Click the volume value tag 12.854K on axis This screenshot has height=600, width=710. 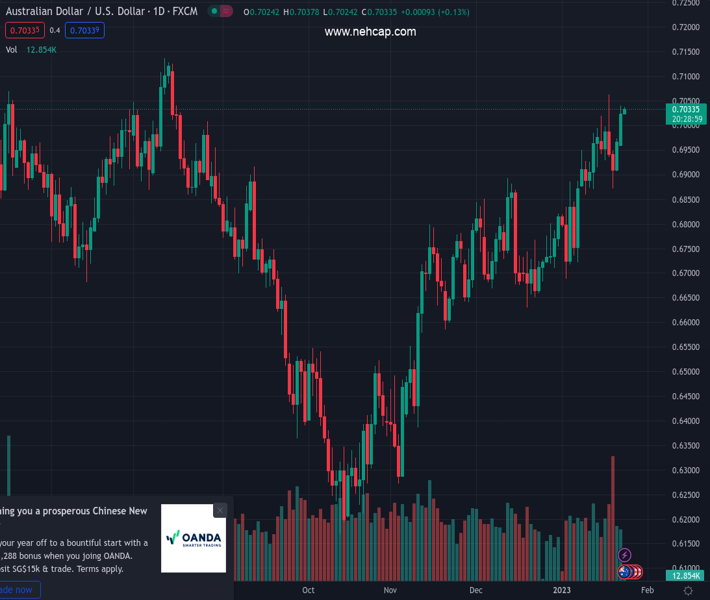686,576
